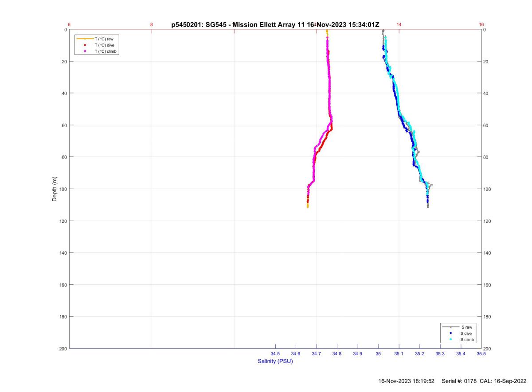Click salinity tick label 35.3

(440, 353)
